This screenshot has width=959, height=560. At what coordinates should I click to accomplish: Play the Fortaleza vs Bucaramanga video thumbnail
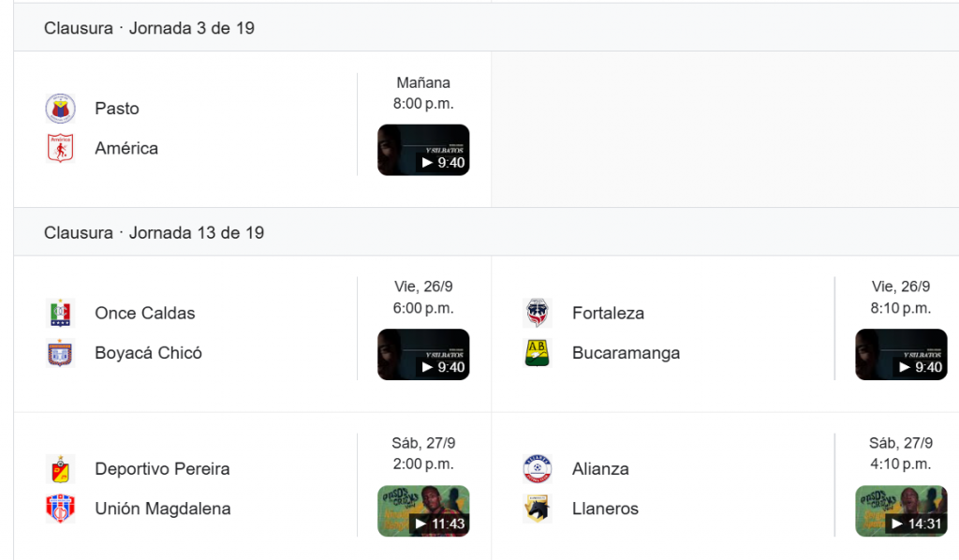[x=901, y=355]
